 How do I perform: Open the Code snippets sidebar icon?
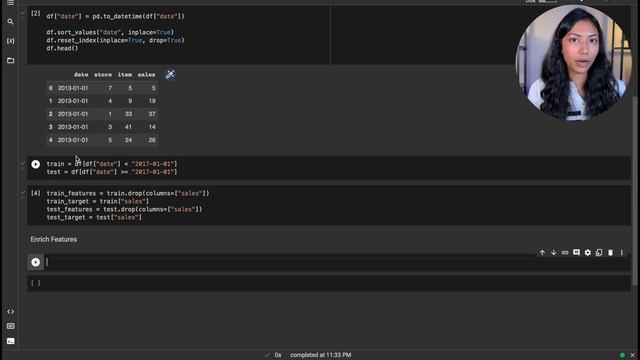(11, 311)
